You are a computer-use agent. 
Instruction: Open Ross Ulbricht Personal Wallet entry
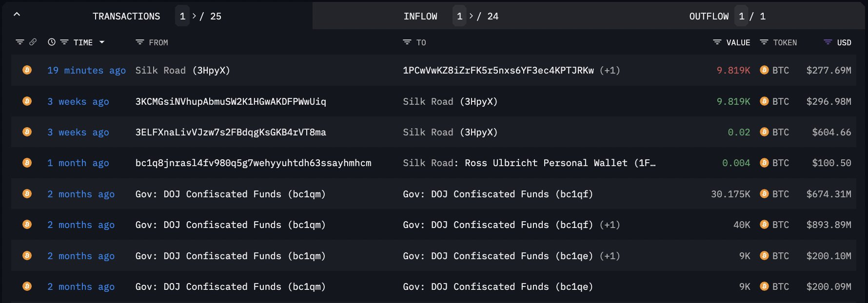pos(529,163)
